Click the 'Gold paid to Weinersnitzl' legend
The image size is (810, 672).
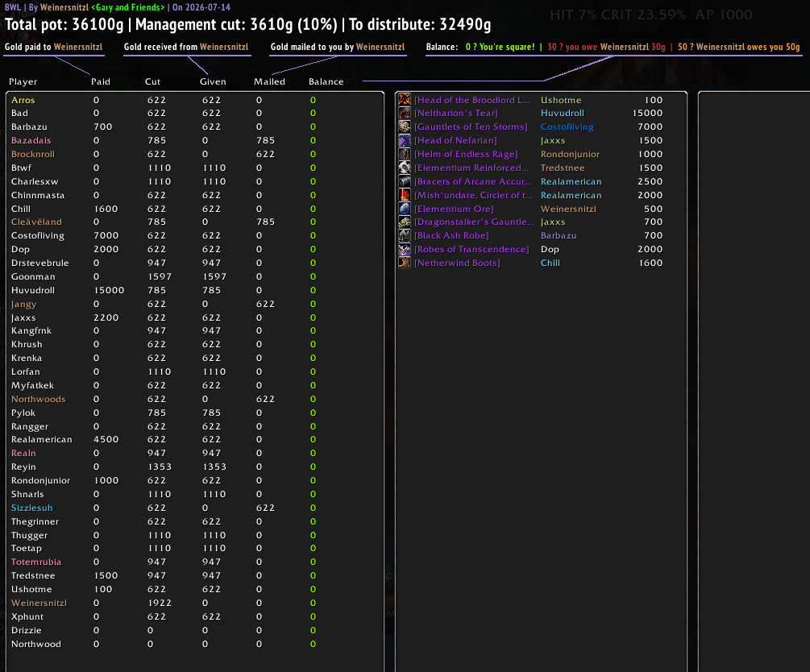tap(54, 47)
